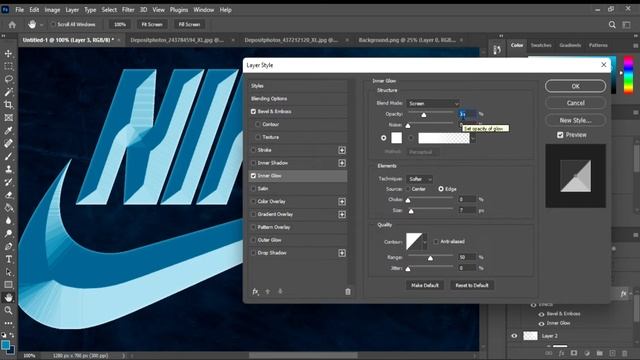Select the Crop tool
The height and width of the screenshot is (360, 640).
click(x=8, y=105)
